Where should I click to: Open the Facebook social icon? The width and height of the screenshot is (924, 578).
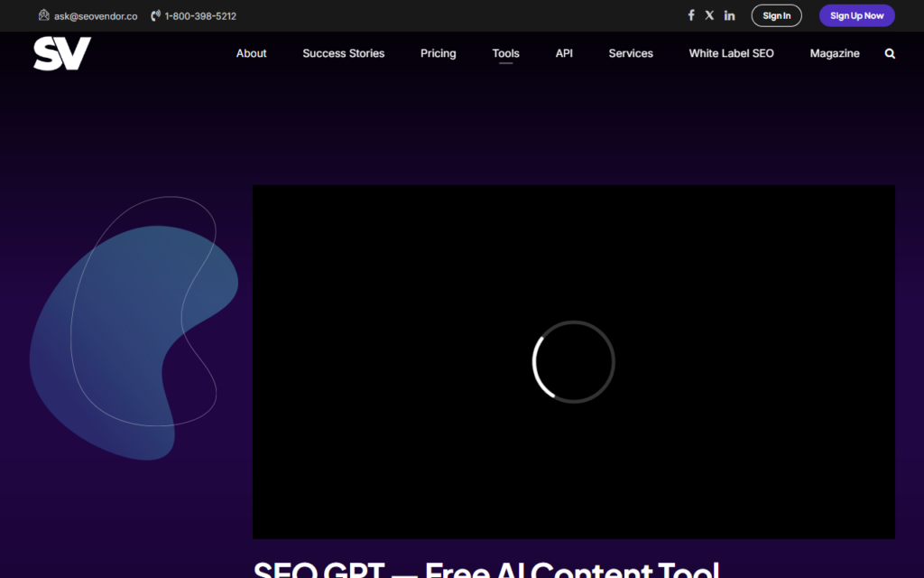[691, 15]
